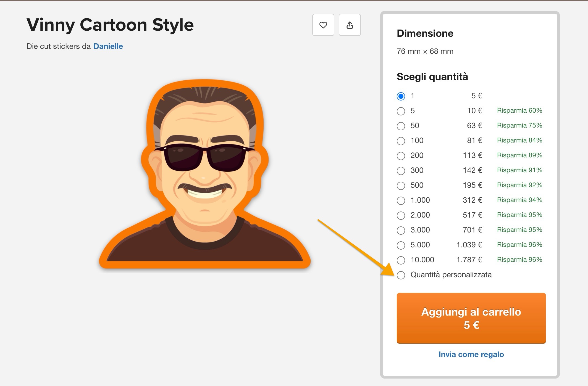Select quantity 1 radio button
The image size is (588, 386).
pos(401,96)
